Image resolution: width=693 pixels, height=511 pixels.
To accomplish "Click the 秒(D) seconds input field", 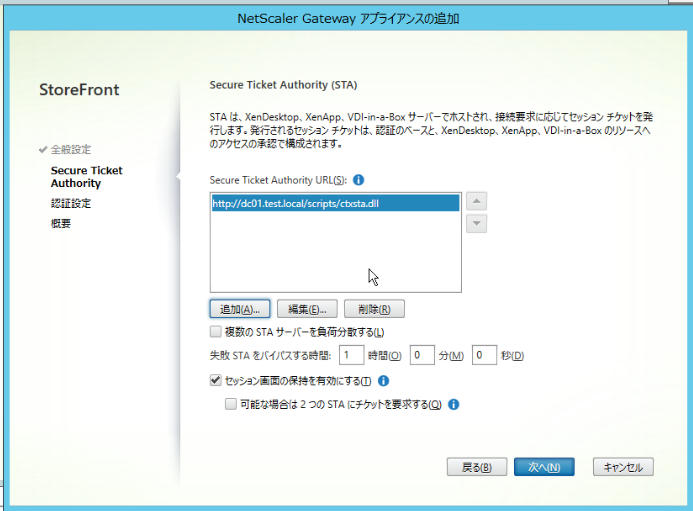I will click(484, 355).
